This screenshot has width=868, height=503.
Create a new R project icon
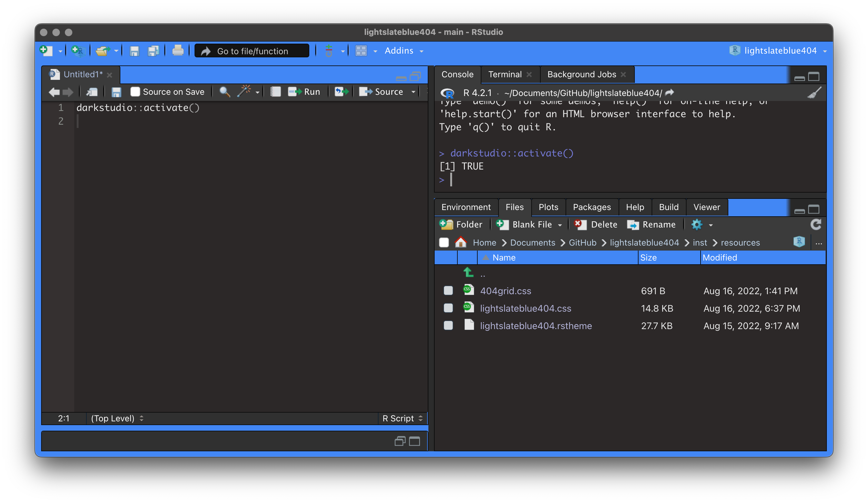78,51
